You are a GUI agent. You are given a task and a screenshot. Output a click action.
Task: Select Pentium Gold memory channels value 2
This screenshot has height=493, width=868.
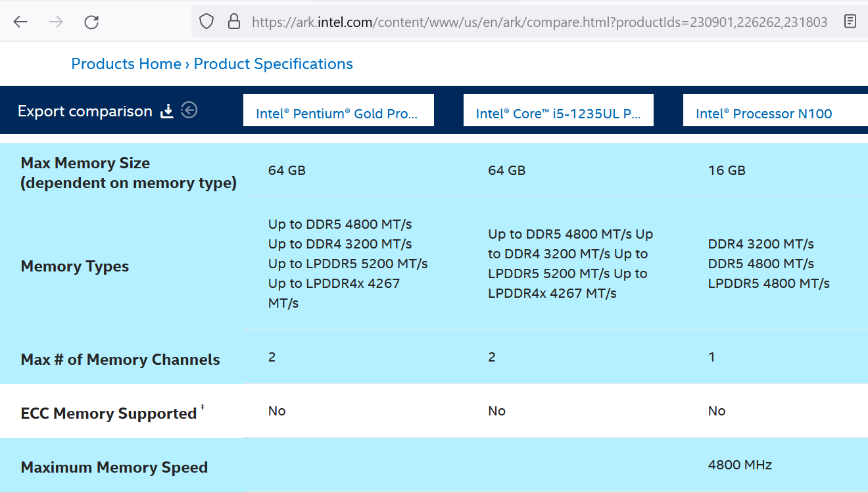click(272, 357)
